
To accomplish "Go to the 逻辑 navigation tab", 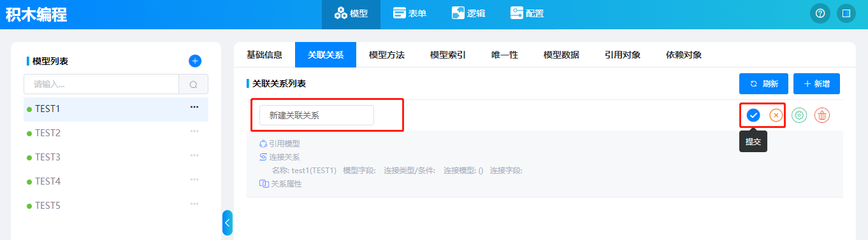I will click(x=468, y=13).
